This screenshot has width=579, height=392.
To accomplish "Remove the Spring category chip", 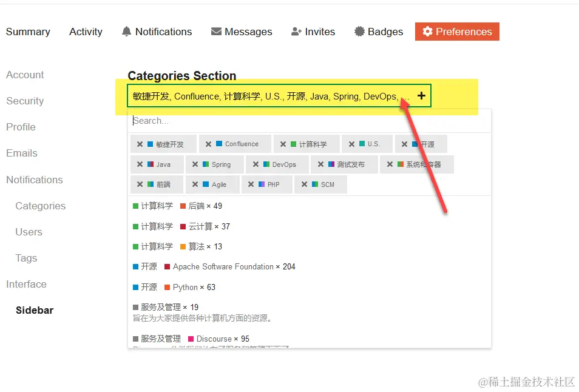I will 195,164.
